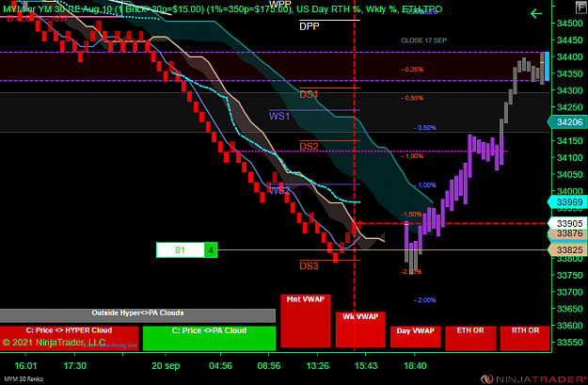Viewport: 588px width, 385px height.
Task: Click the orange -0,50% level label
Action: (412, 98)
